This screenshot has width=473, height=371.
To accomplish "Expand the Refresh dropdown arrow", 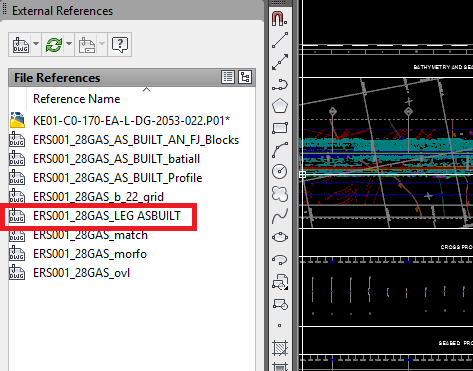I will point(69,44).
